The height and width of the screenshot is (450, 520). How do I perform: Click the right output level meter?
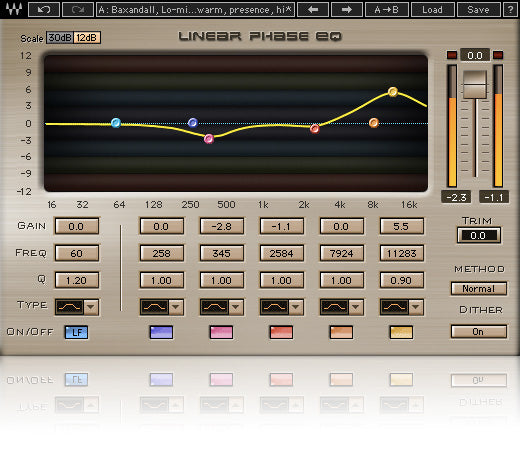tap(498, 125)
